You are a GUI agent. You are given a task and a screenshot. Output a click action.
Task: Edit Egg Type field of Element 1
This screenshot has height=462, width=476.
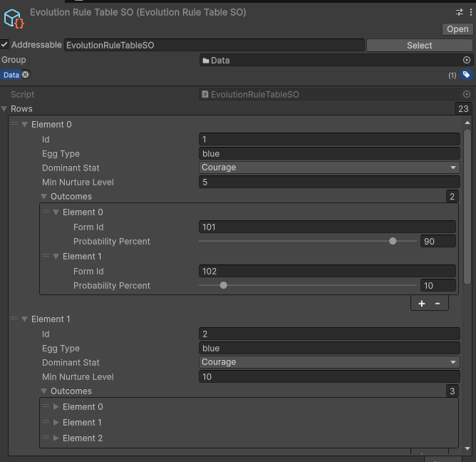click(x=329, y=349)
